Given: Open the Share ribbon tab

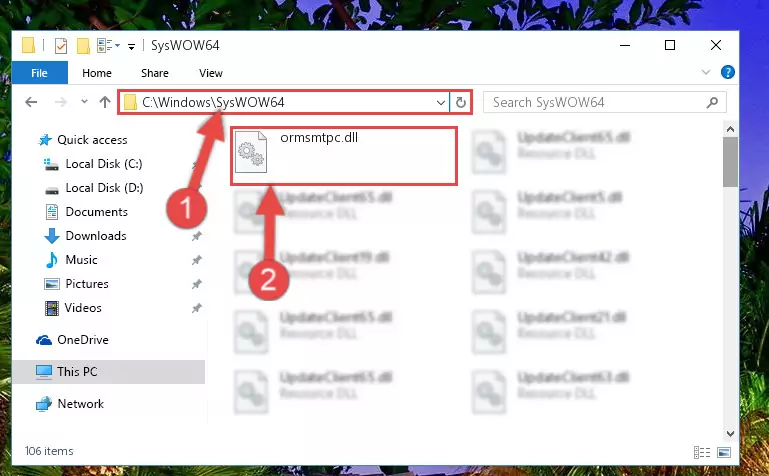Looking at the screenshot, I should (x=154, y=73).
